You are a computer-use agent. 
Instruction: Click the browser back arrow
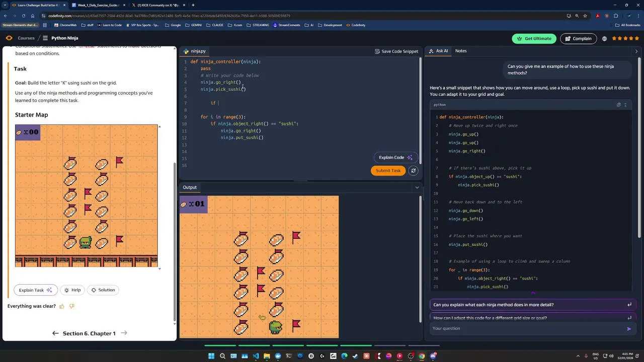6,16
